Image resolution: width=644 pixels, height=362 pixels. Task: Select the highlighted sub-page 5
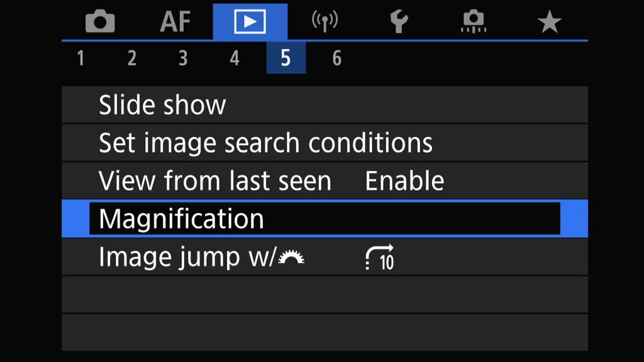click(x=286, y=58)
